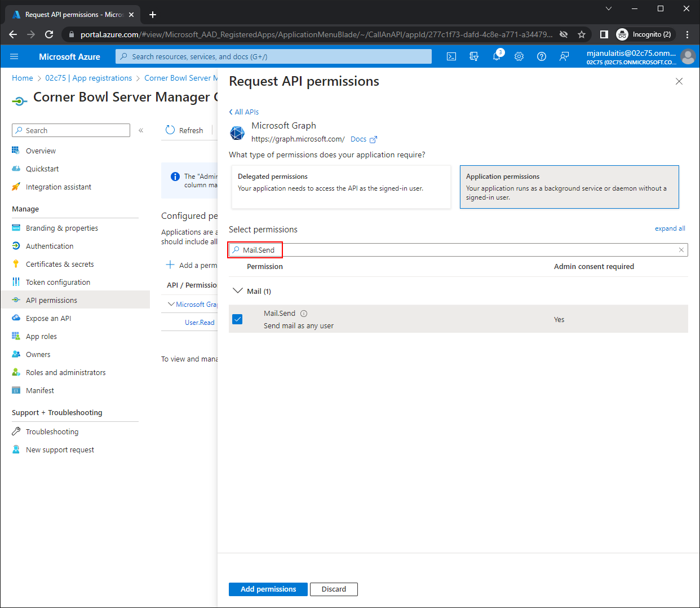Open the directories and subscriptions filter icon
The image size is (700, 608).
click(474, 56)
